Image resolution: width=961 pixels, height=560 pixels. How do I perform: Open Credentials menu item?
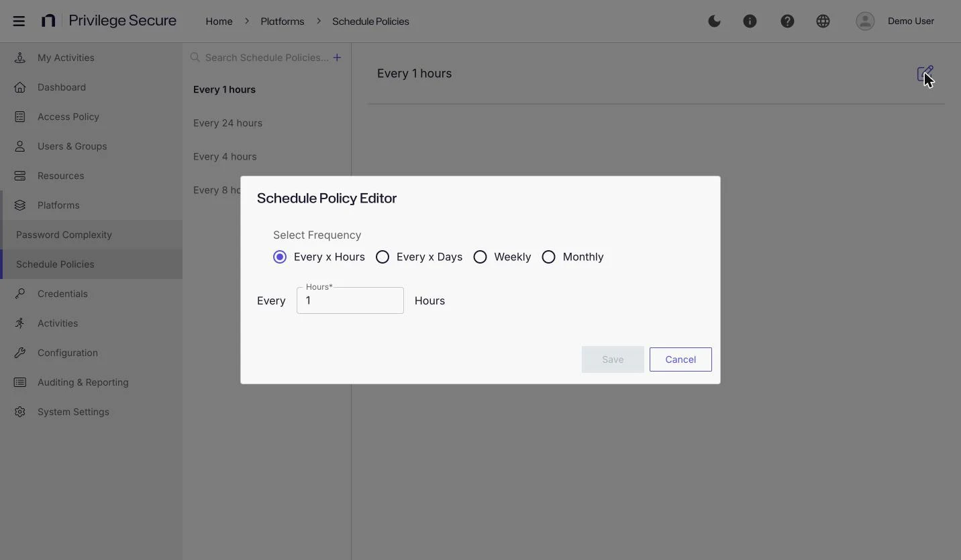point(91,294)
